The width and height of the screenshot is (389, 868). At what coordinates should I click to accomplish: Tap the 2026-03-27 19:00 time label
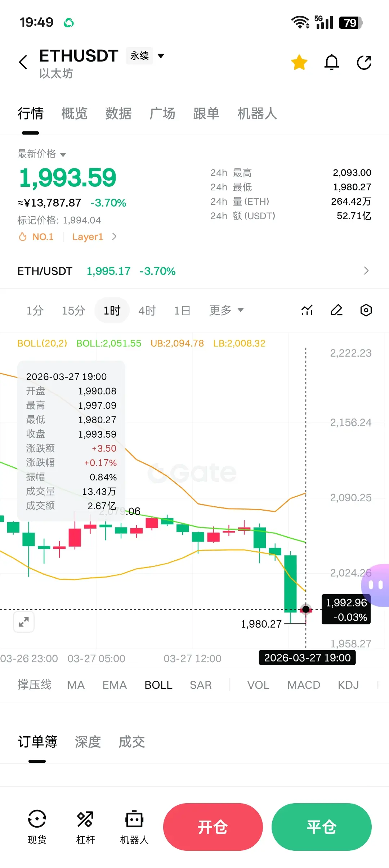click(307, 657)
